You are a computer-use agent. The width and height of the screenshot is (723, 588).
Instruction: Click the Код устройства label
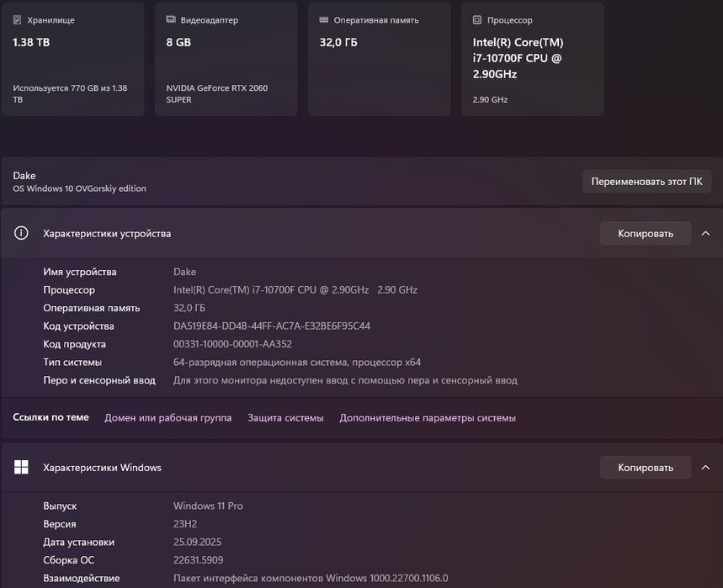pos(78,326)
